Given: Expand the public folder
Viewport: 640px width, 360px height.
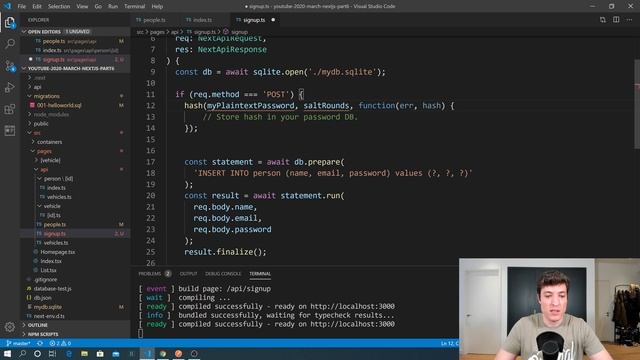Looking at the screenshot, I should tap(41, 123).
